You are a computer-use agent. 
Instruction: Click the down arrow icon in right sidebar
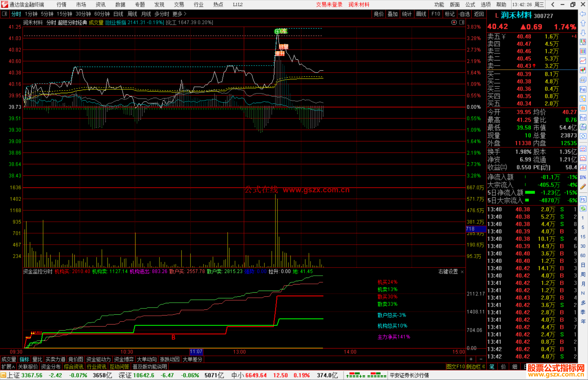[x=583, y=33]
